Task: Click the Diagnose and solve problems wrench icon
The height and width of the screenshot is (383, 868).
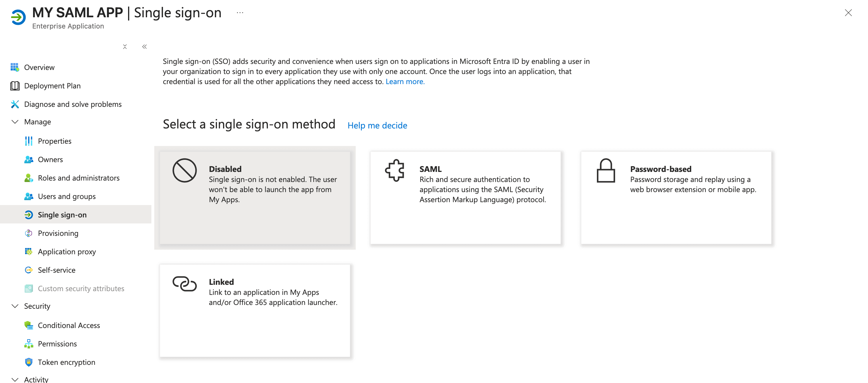Action: pyautogui.click(x=14, y=104)
